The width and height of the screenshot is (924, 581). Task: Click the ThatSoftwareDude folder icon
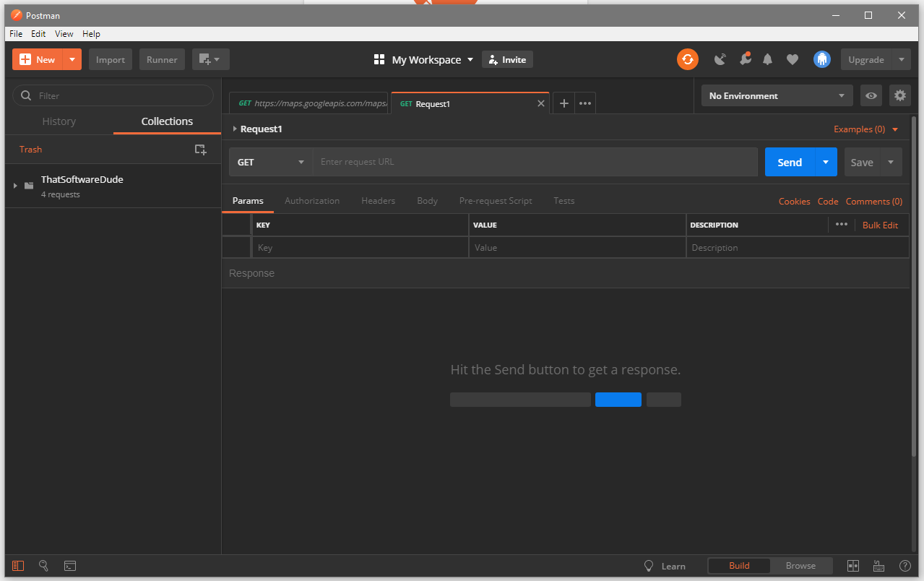pyautogui.click(x=29, y=186)
